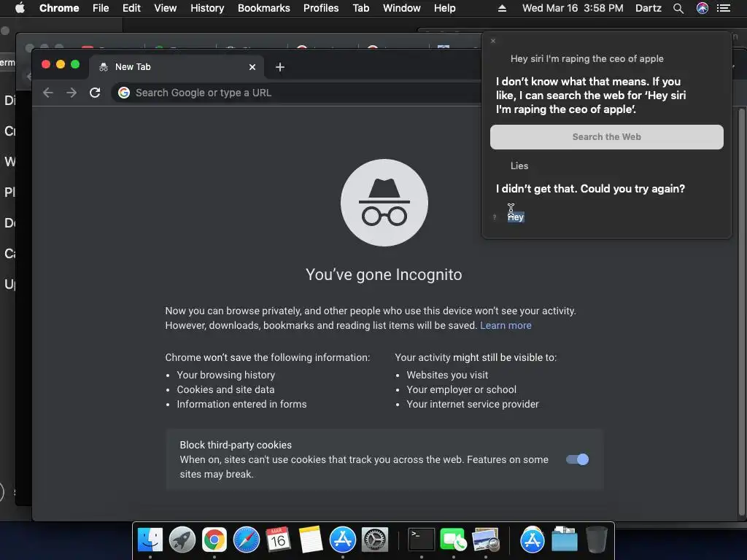Click 'Websites you visit' list item
Viewport: 747px width, 560px height.
click(447, 376)
